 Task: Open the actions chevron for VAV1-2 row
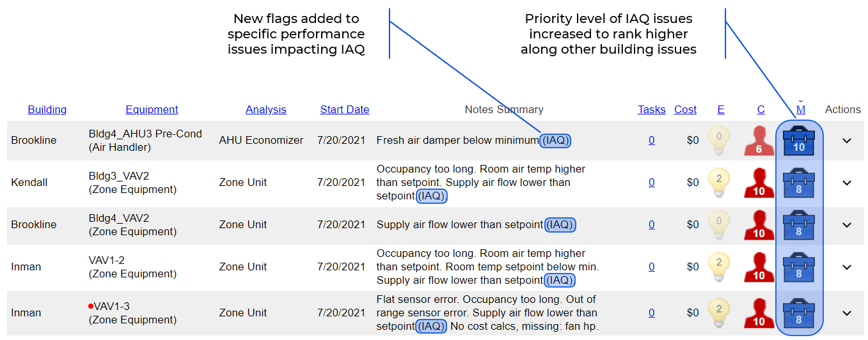[847, 267]
